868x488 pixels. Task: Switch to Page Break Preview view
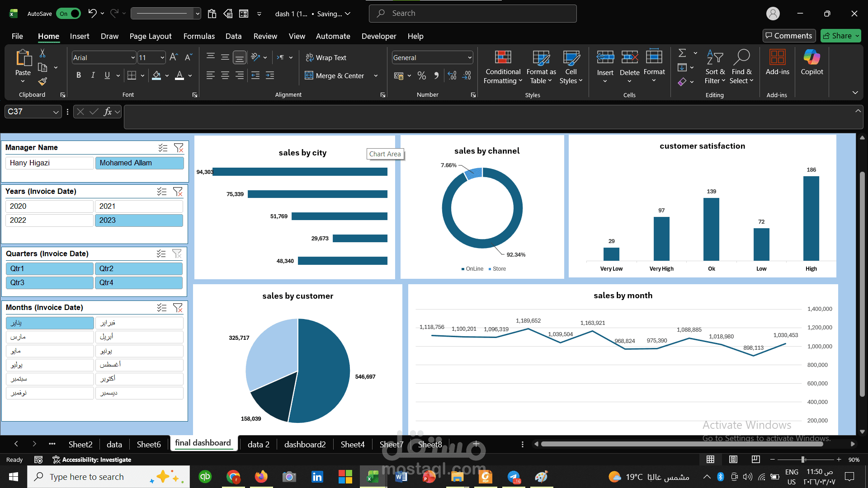755,460
